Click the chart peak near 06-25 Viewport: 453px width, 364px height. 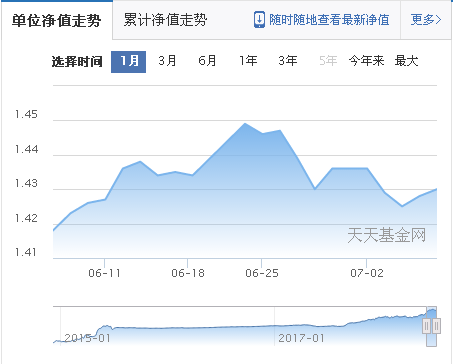click(x=245, y=123)
